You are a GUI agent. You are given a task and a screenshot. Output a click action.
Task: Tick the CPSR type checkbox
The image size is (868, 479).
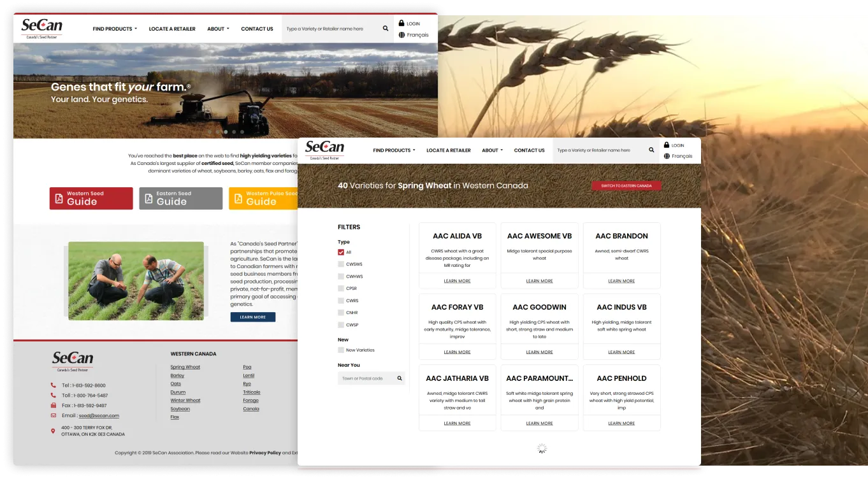tap(341, 289)
